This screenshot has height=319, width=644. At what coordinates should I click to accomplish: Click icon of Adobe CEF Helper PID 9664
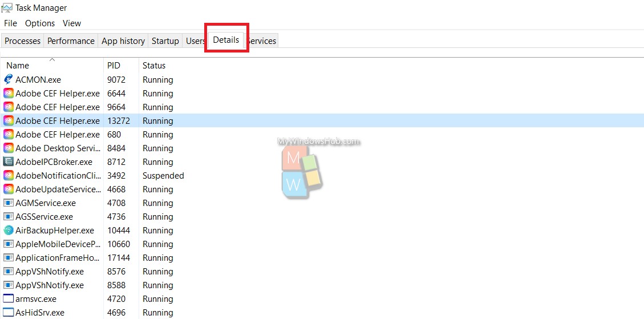coord(8,107)
